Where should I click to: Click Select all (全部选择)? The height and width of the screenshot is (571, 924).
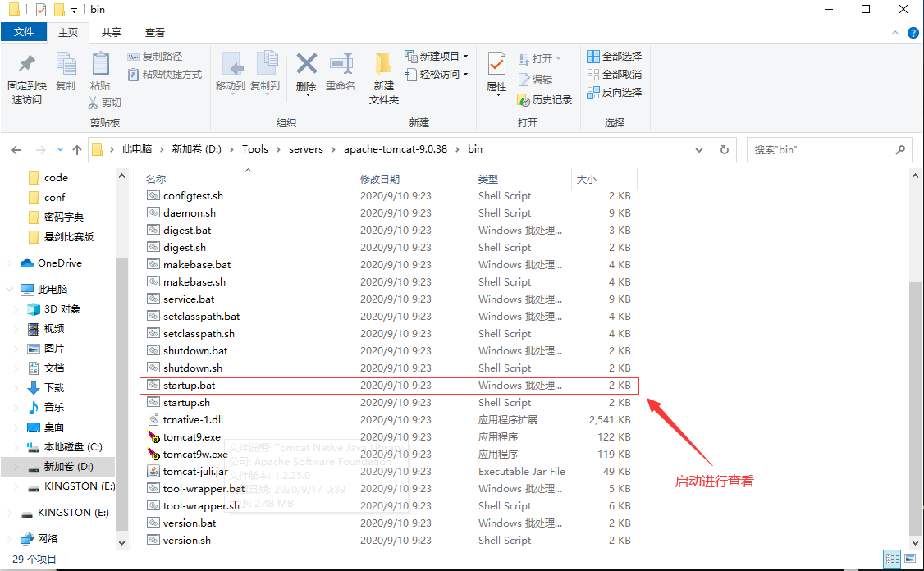[615, 56]
